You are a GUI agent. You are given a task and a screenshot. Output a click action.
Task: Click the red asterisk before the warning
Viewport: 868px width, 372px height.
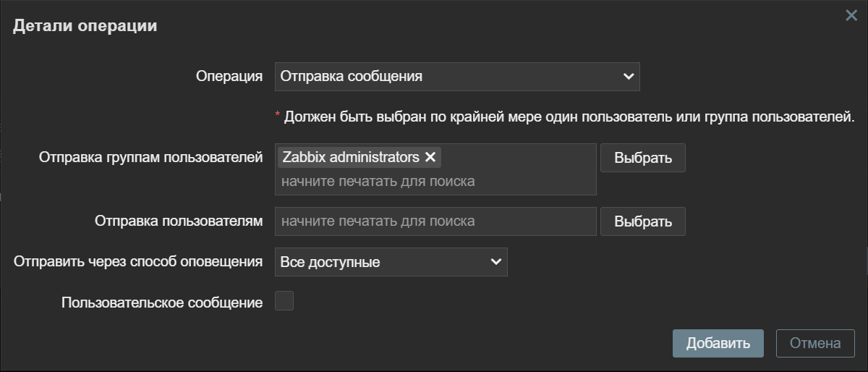coord(277,115)
